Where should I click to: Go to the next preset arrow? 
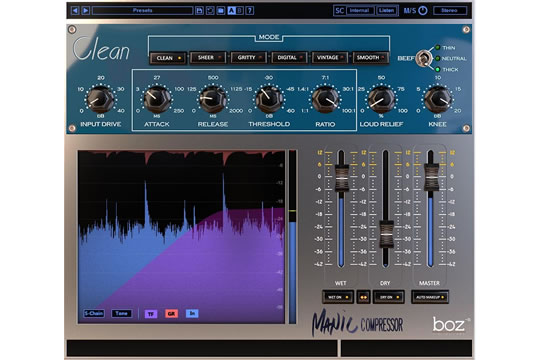tap(85, 11)
